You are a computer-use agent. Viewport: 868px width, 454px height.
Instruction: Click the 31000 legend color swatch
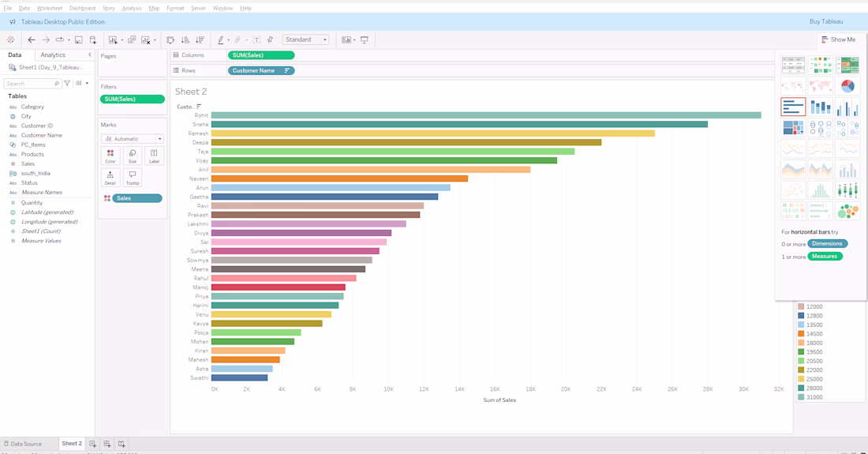point(801,397)
